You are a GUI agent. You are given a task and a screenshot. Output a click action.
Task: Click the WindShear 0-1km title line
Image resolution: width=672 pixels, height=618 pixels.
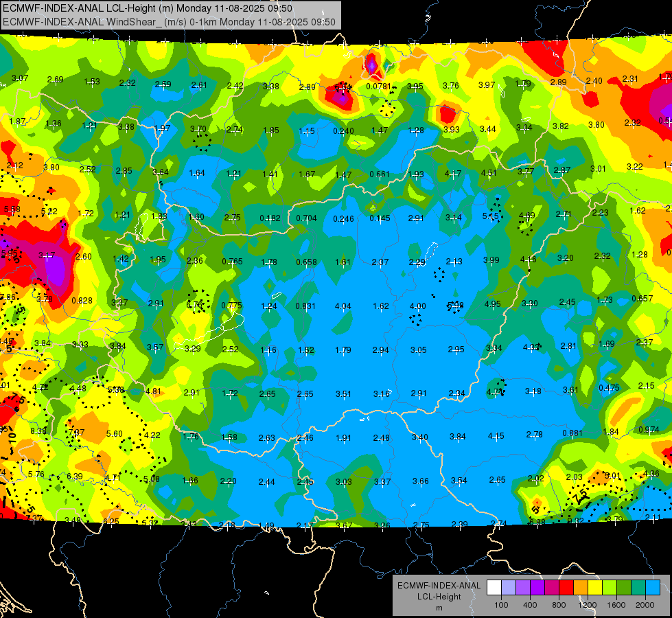[169, 22]
